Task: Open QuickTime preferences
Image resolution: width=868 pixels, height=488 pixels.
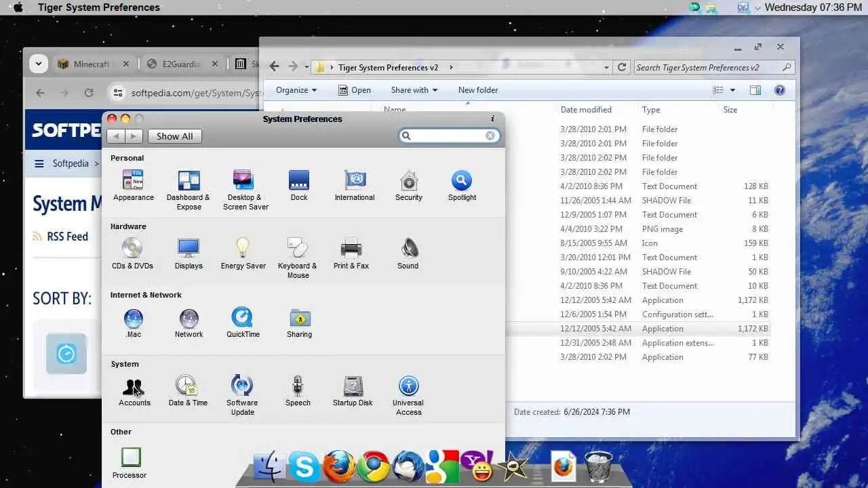Action: coord(243,323)
